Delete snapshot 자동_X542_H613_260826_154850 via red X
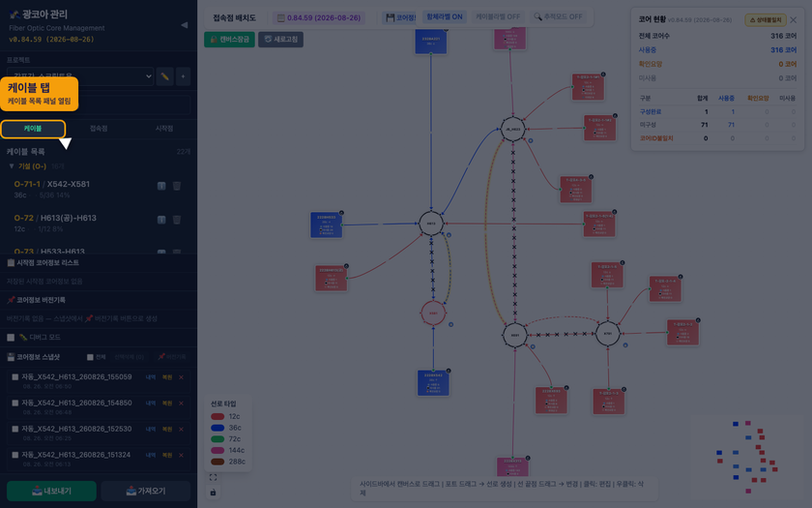812x508 pixels. pyautogui.click(x=181, y=403)
